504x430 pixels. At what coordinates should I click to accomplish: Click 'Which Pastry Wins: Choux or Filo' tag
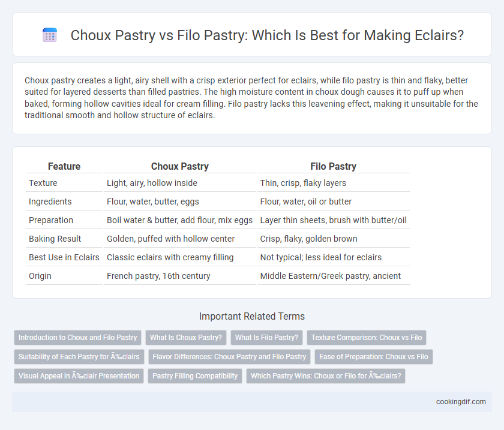pos(326,376)
